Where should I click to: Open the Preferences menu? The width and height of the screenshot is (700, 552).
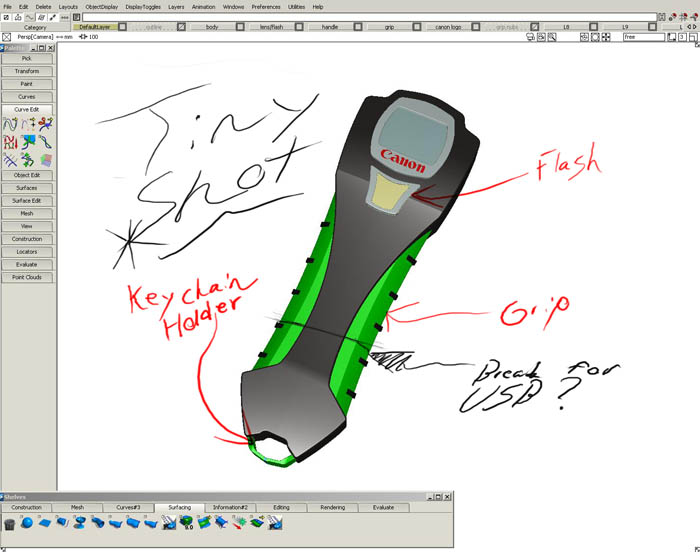coord(266,7)
